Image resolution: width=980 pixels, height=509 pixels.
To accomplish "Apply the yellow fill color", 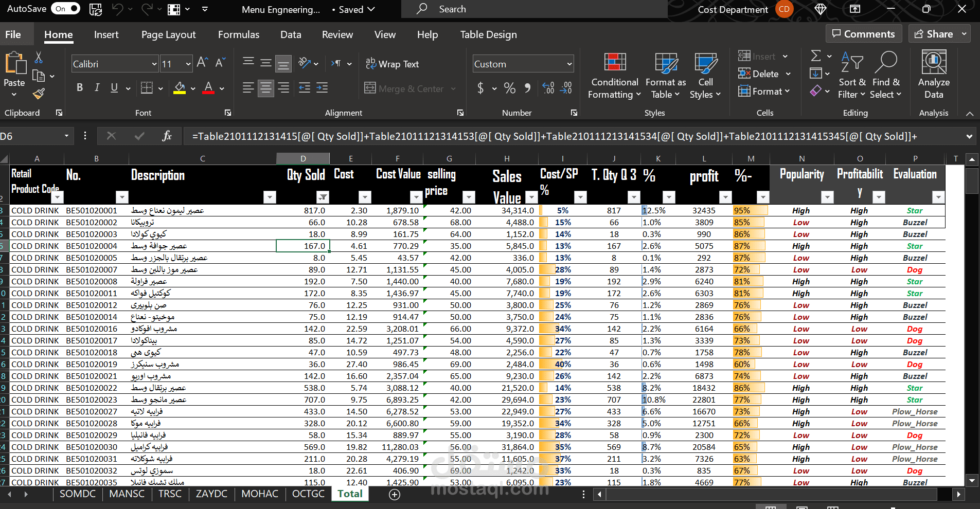I will [x=180, y=88].
